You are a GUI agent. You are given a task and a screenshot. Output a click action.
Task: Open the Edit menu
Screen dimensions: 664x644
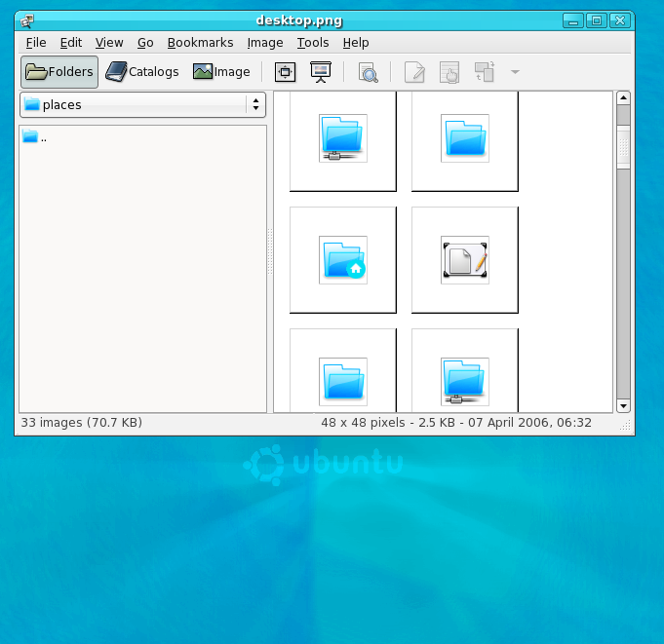pos(71,43)
